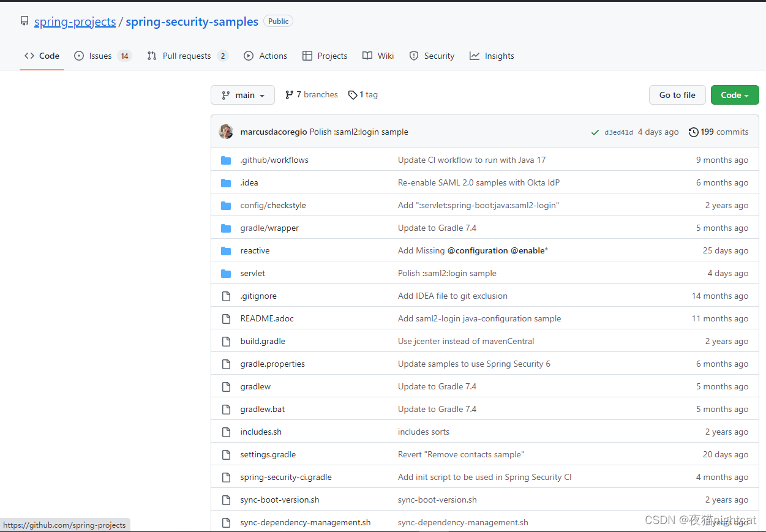Screen dimensions: 766x532
Task: Expand the green Code dropdown button
Action: (734, 95)
